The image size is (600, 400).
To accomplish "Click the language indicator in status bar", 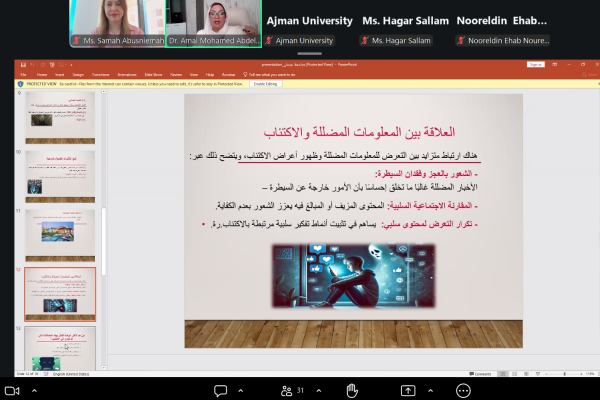I will coord(71,374).
